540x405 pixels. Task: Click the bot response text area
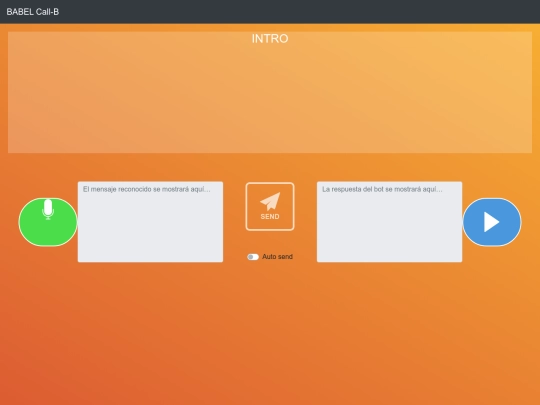(x=390, y=222)
